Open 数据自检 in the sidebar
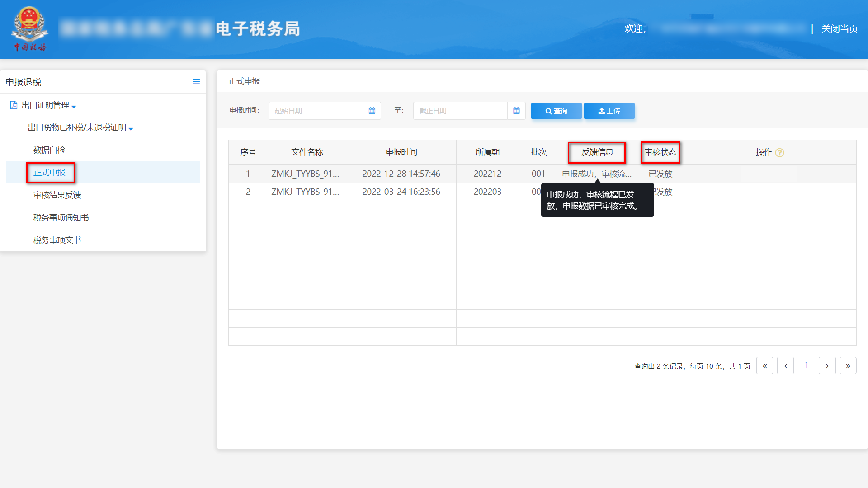This screenshot has width=868, height=488. [x=49, y=150]
